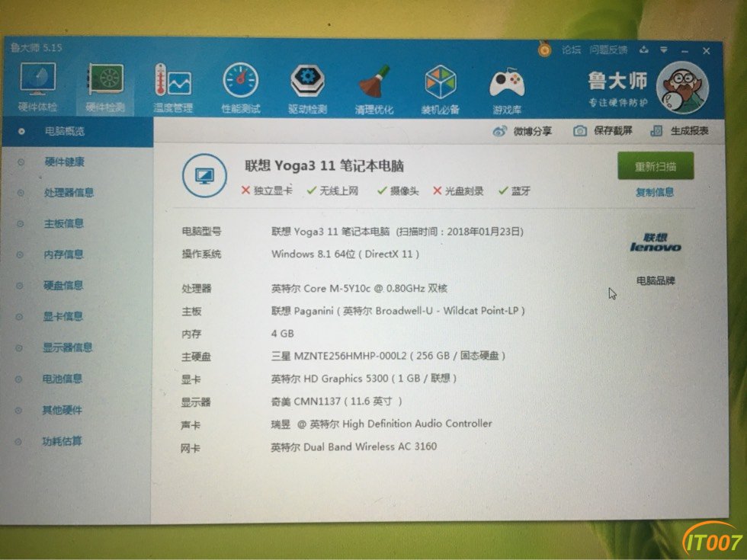The image size is (747, 560).
Task: Click the 无线上网 status indicator
Action: click(332, 191)
